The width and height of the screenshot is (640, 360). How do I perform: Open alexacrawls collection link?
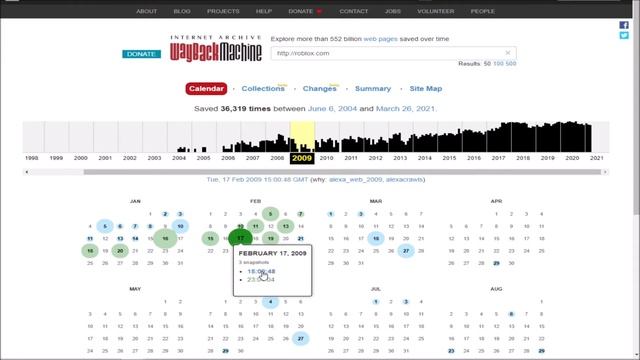click(404, 180)
